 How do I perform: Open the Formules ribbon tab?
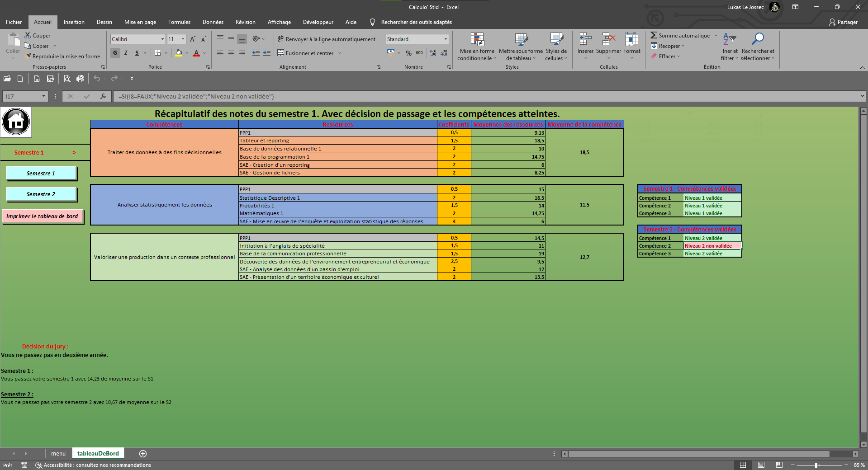179,22
